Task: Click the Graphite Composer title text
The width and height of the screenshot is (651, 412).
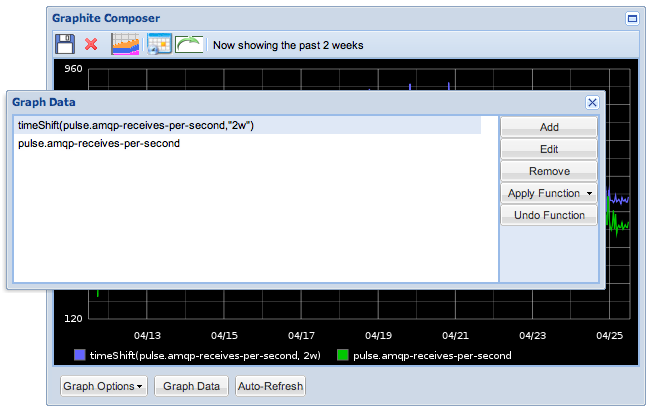Action: pyautogui.click(x=106, y=18)
